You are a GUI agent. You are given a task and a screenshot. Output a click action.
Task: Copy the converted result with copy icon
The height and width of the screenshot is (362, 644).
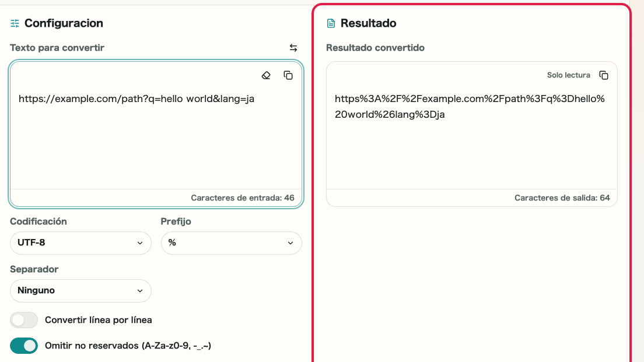[604, 76]
